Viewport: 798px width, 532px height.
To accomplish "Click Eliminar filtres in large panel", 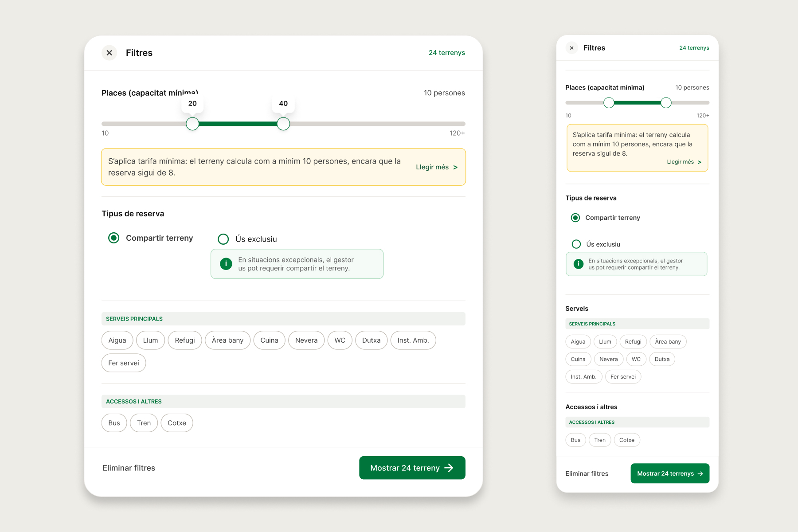I will pos(129,468).
